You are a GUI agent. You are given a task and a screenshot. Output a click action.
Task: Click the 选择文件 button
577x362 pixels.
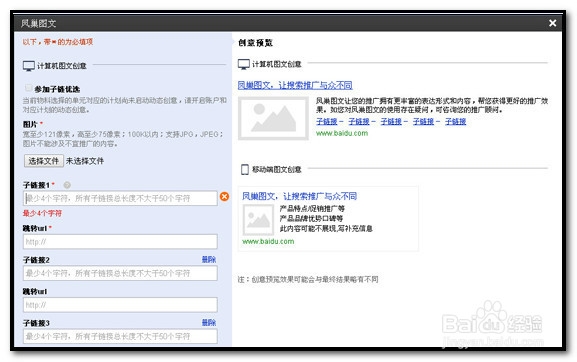pyautogui.click(x=43, y=161)
